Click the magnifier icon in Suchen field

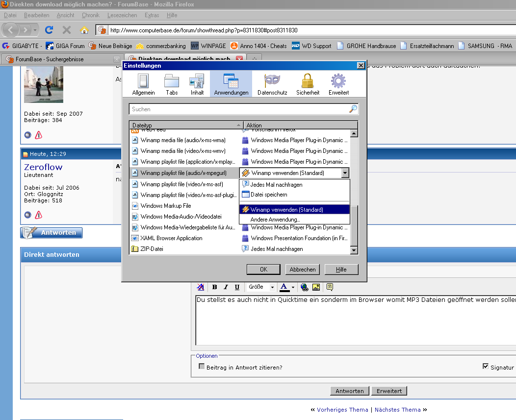pos(353,109)
